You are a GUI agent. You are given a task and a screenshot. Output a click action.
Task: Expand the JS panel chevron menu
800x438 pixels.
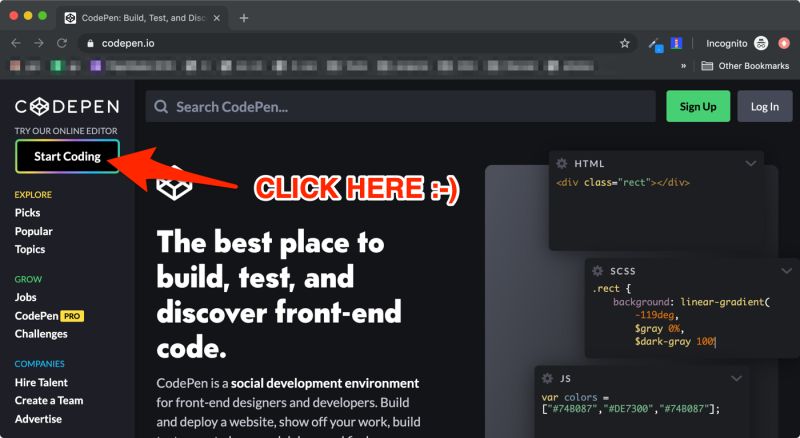point(736,378)
